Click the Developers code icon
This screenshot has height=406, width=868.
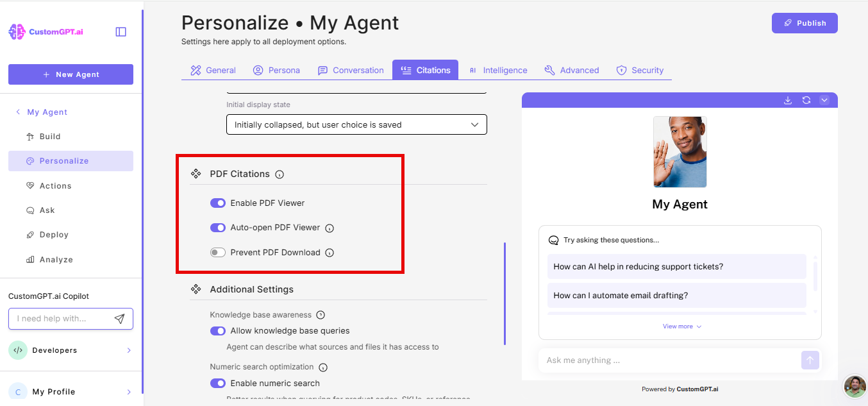pos(18,350)
